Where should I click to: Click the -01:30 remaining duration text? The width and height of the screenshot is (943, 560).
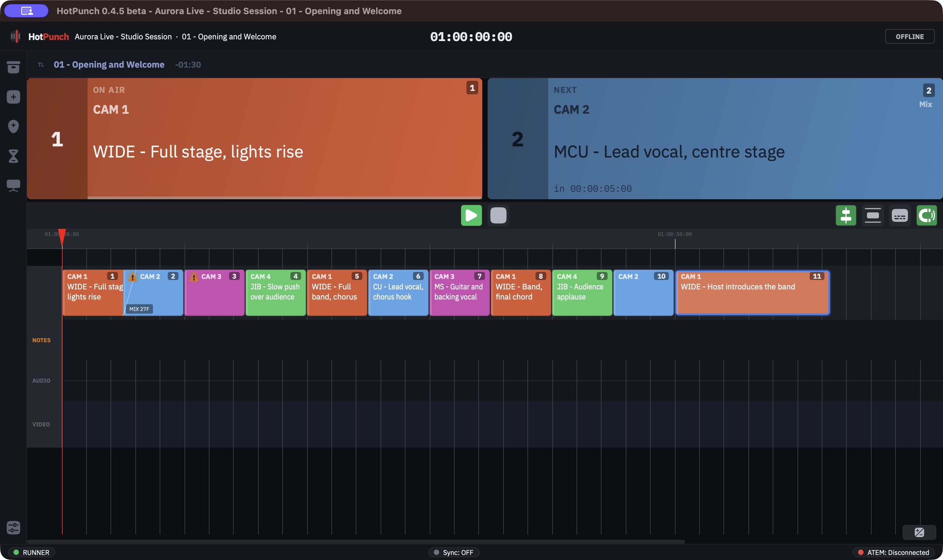[x=188, y=65]
